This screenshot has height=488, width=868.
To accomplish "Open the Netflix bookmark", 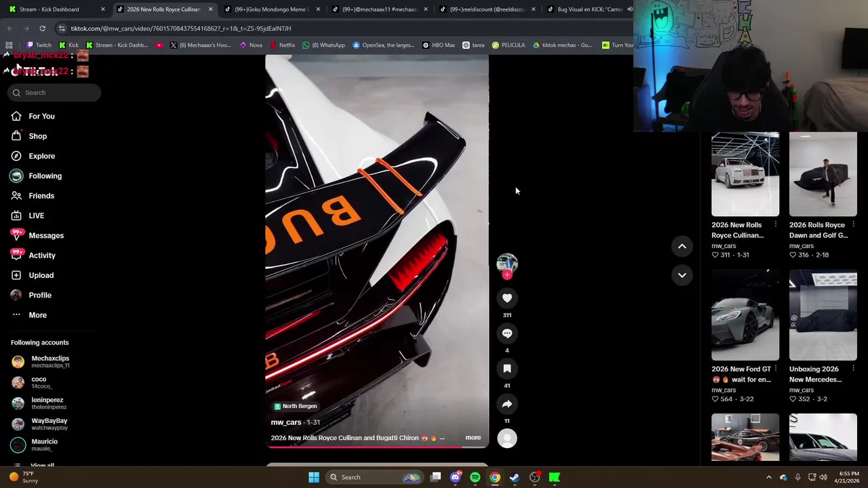I will coord(283,45).
